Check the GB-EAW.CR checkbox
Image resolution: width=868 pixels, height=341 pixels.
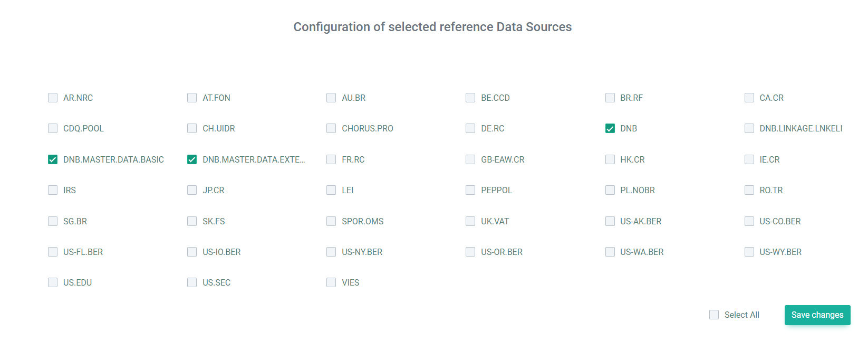pyautogui.click(x=470, y=159)
